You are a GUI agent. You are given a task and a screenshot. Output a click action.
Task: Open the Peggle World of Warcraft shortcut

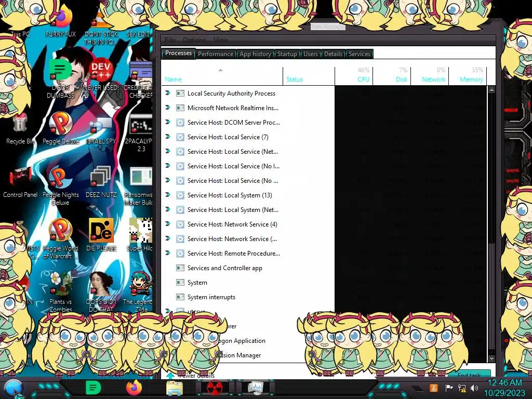pos(60,239)
